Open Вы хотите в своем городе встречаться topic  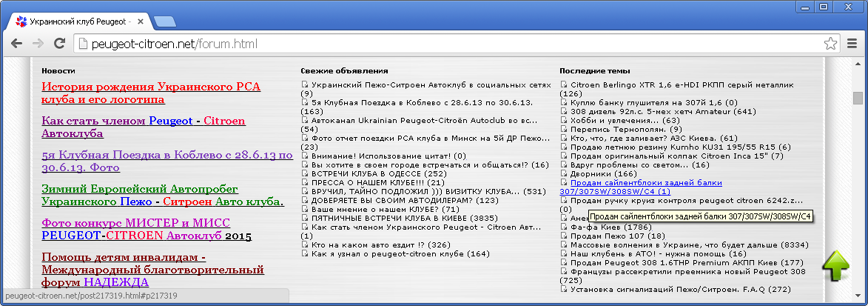click(x=430, y=164)
